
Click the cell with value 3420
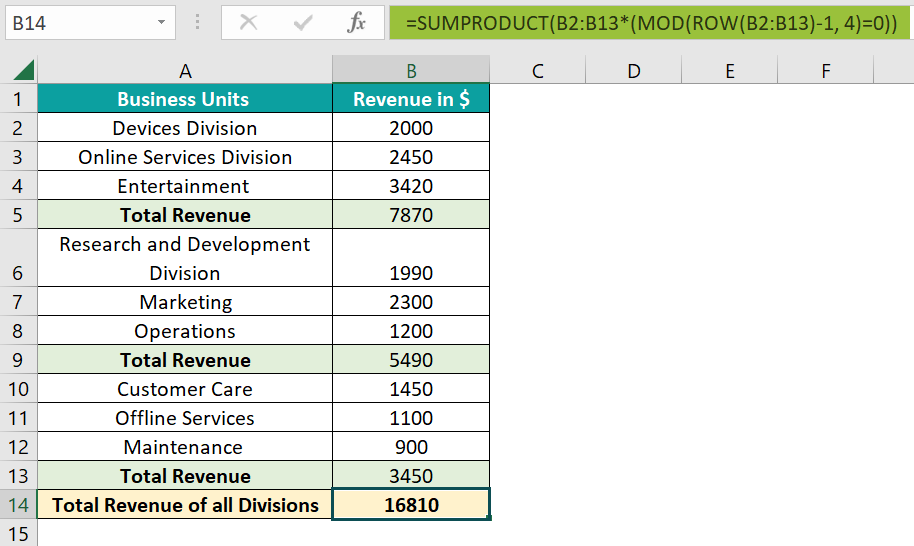pos(411,185)
